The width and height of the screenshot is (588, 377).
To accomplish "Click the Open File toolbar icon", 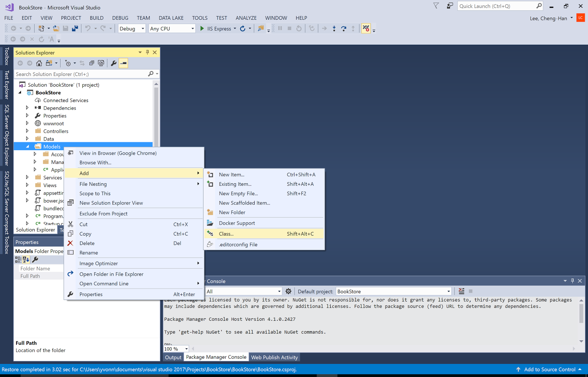I will click(56, 28).
